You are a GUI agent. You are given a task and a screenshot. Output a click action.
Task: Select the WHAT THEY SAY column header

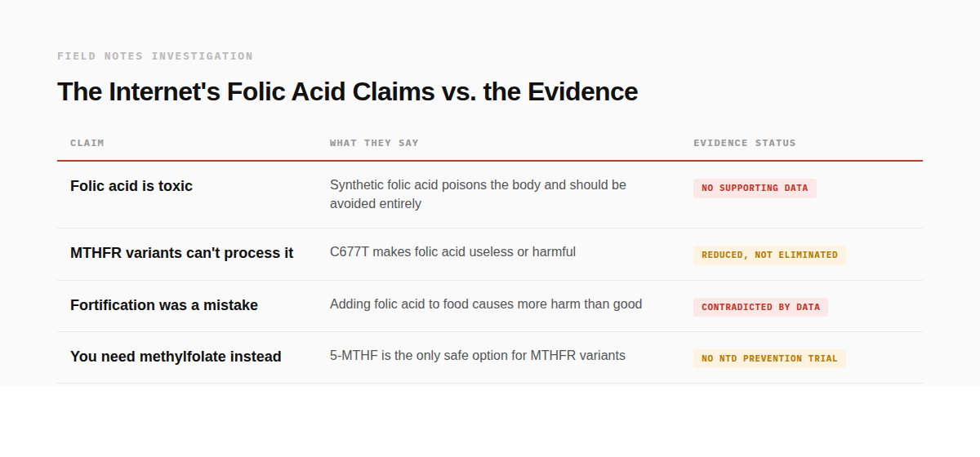pos(374,143)
